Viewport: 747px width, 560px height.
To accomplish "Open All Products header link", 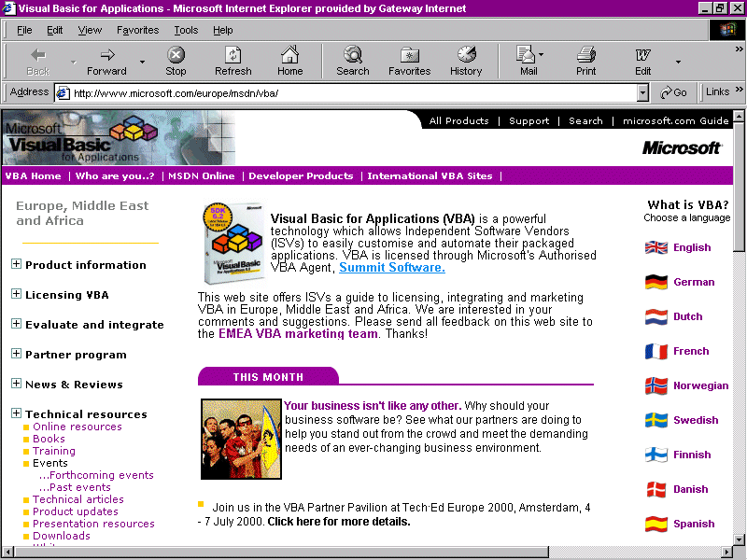I will 458,121.
